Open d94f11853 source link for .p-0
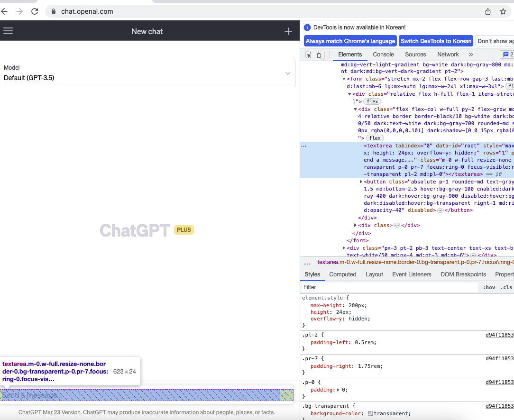This screenshot has height=420, width=514. point(500,382)
